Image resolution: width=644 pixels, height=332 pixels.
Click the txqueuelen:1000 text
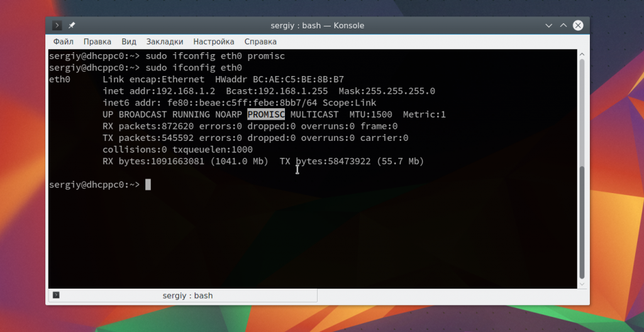pos(213,150)
